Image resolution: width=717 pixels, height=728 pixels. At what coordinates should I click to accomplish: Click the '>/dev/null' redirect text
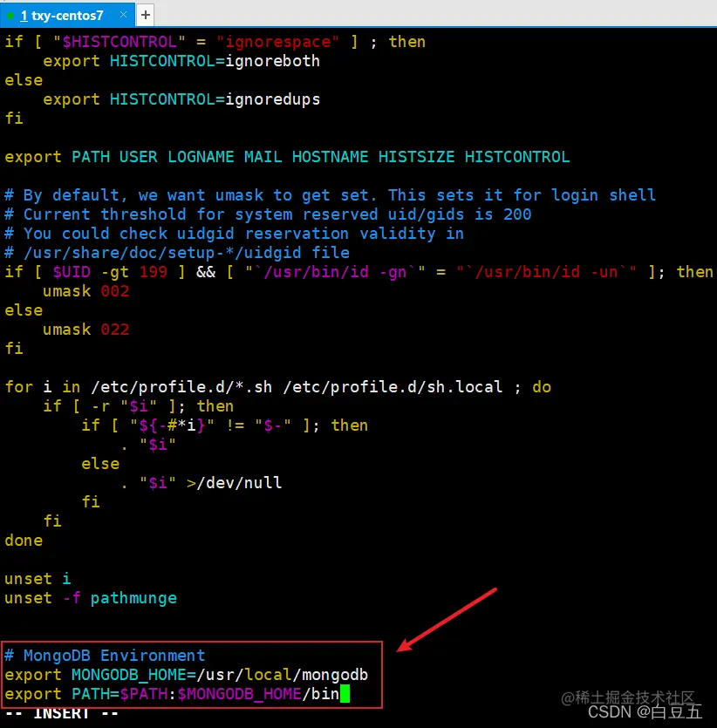234,483
